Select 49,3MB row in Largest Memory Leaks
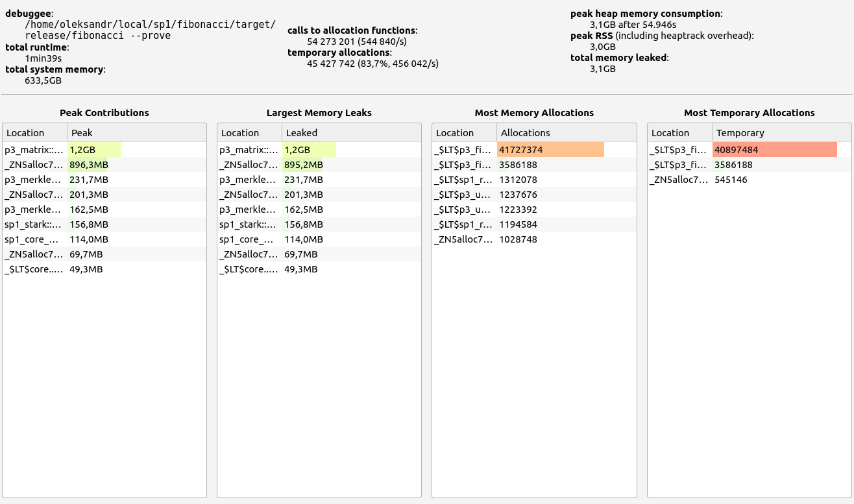 (301, 269)
